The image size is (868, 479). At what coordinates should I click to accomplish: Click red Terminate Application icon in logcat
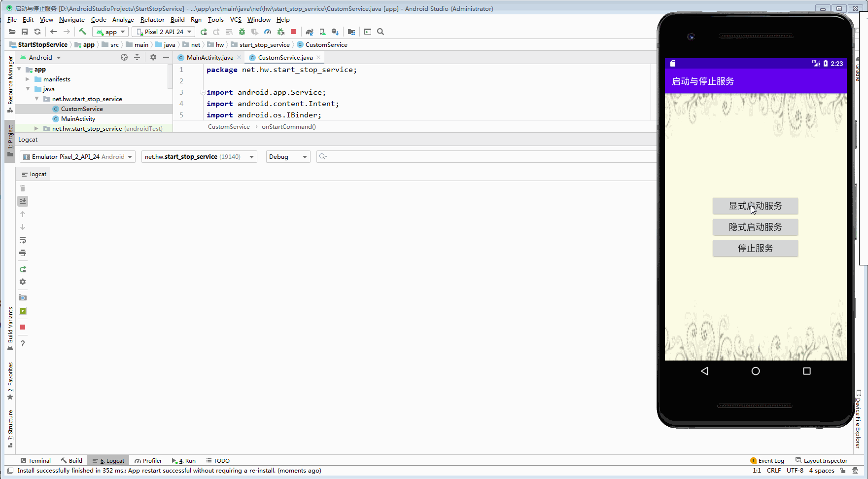pos(23,327)
